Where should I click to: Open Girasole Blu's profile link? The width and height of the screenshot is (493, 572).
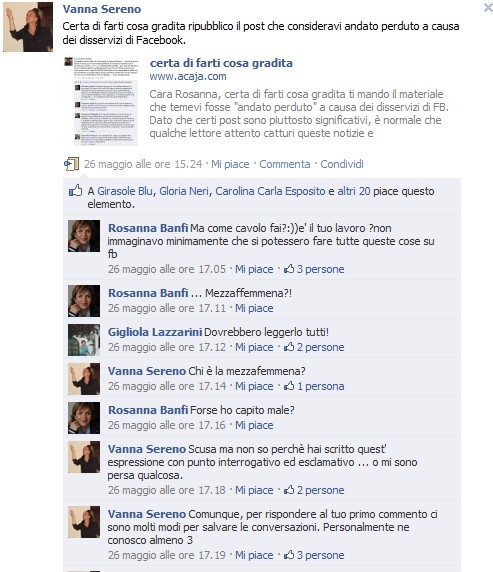point(125,191)
